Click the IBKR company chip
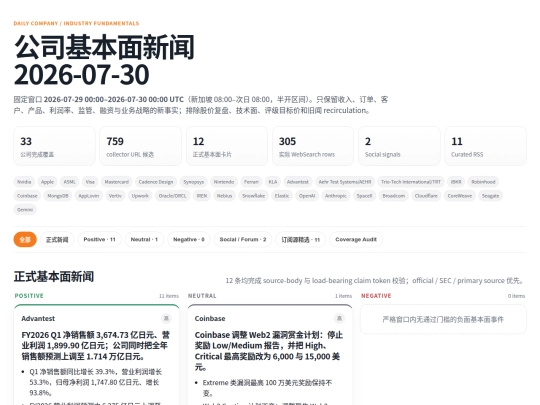This screenshot has width=540, height=405. (x=456, y=182)
